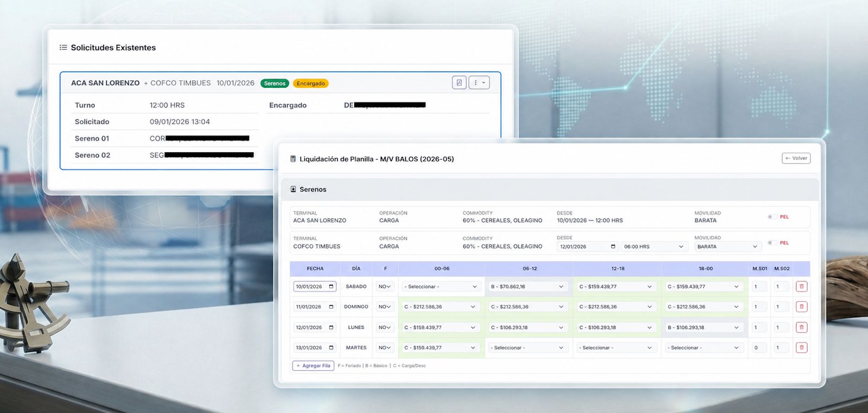Open 00-06 dropdown on MARTES row

click(x=441, y=347)
